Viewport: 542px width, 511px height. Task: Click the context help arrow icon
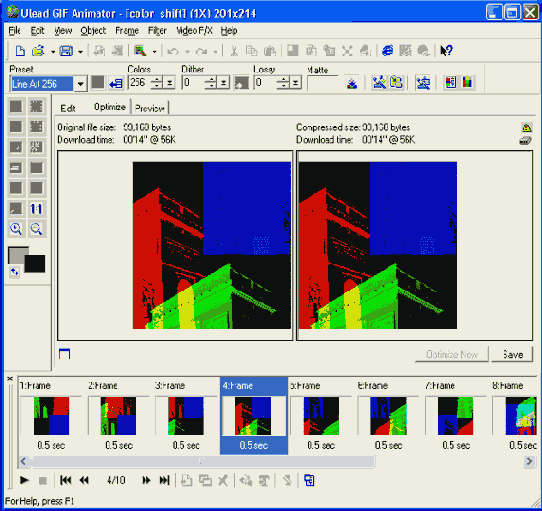click(446, 51)
